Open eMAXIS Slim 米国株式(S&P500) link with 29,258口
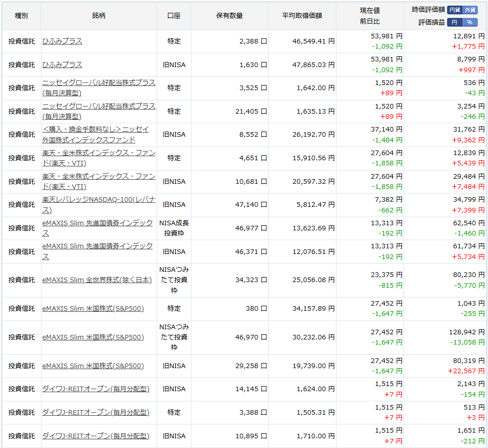The image size is (488, 448). pos(93,366)
